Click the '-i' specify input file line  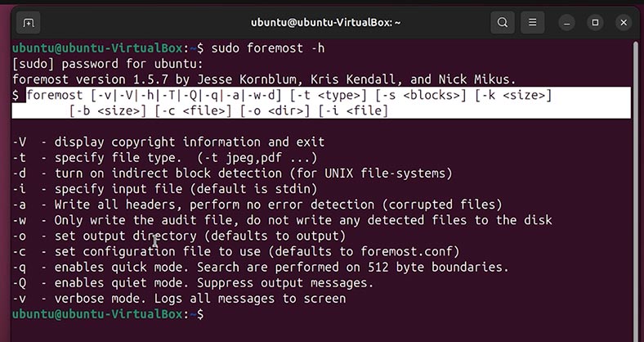[x=165, y=189]
